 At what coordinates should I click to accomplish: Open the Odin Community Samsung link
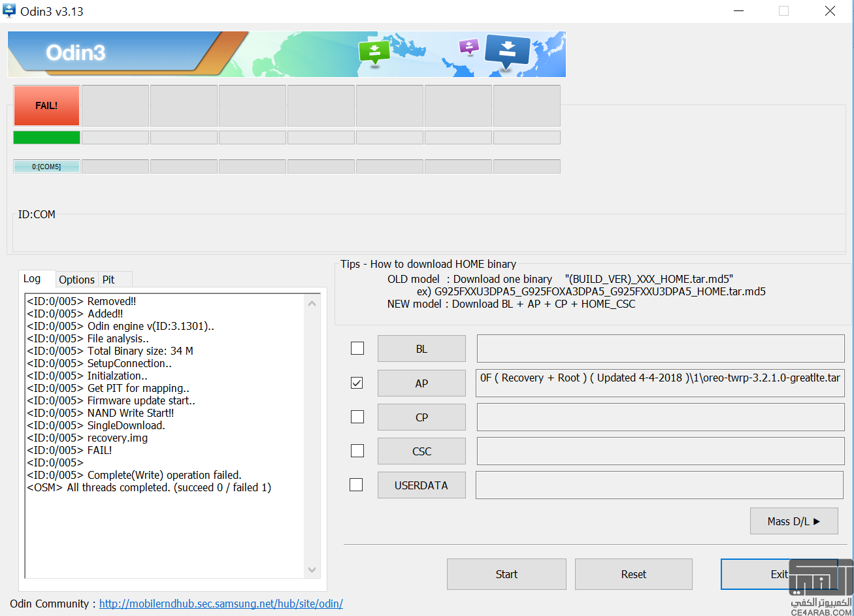click(221, 604)
